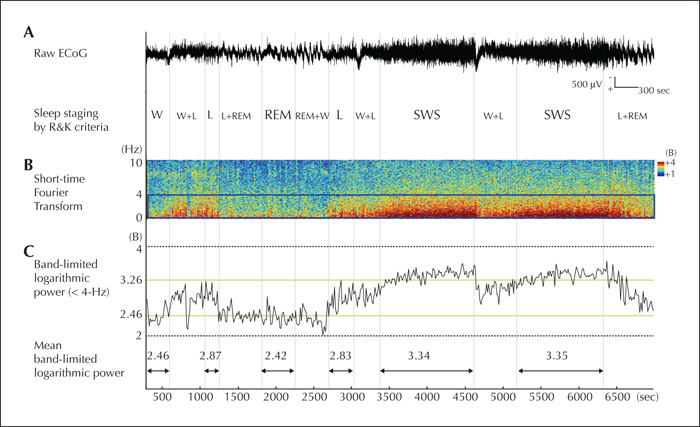Click the panel label B
700x427 pixels.
click(x=29, y=165)
